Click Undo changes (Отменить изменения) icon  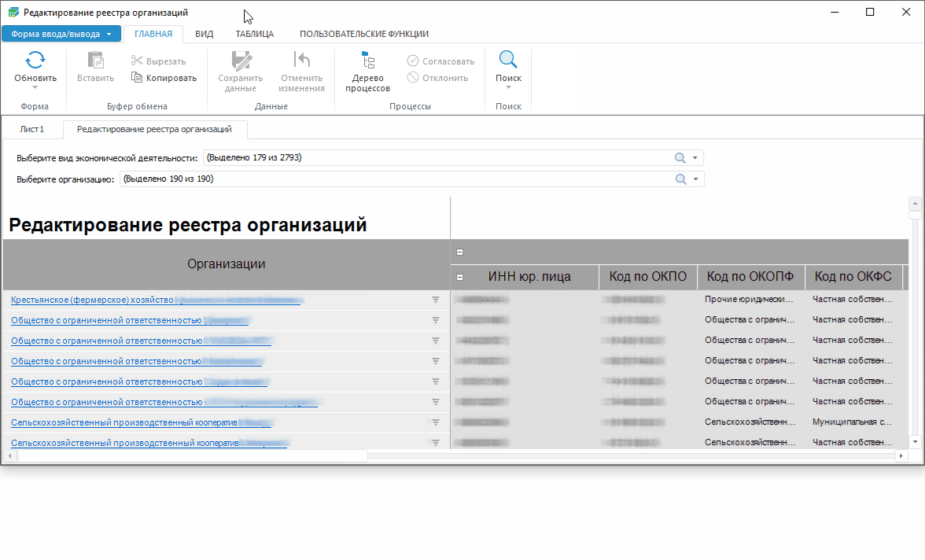[301, 61]
